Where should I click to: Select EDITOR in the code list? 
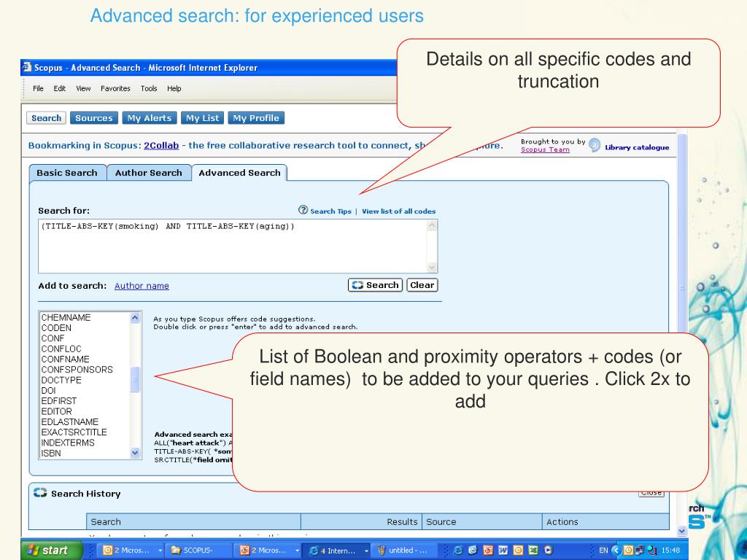coord(56,411)
